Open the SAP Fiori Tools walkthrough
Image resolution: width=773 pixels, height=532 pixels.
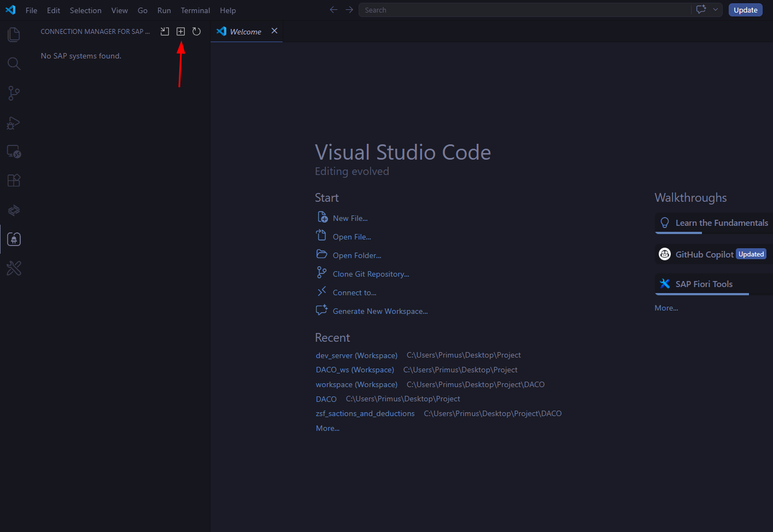click(714, 284)
